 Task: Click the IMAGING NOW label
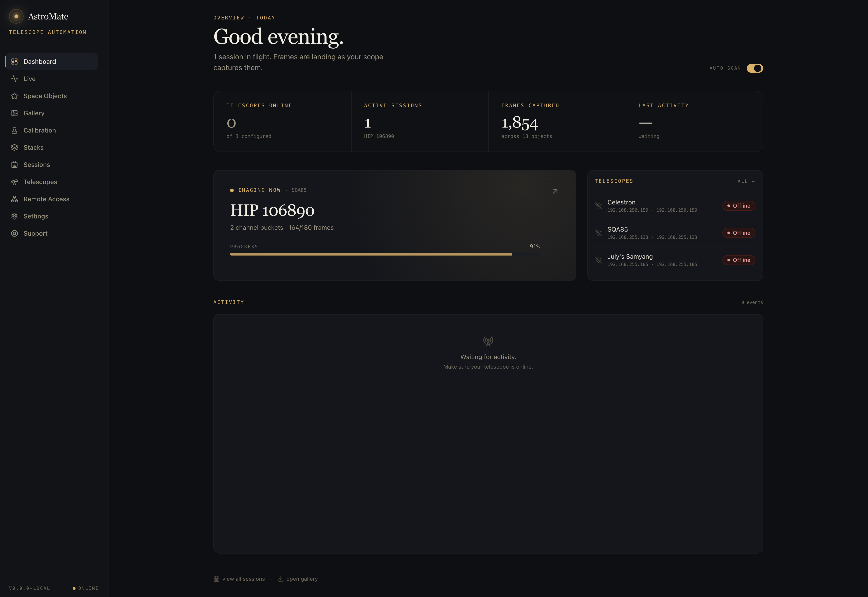point(259,190)
